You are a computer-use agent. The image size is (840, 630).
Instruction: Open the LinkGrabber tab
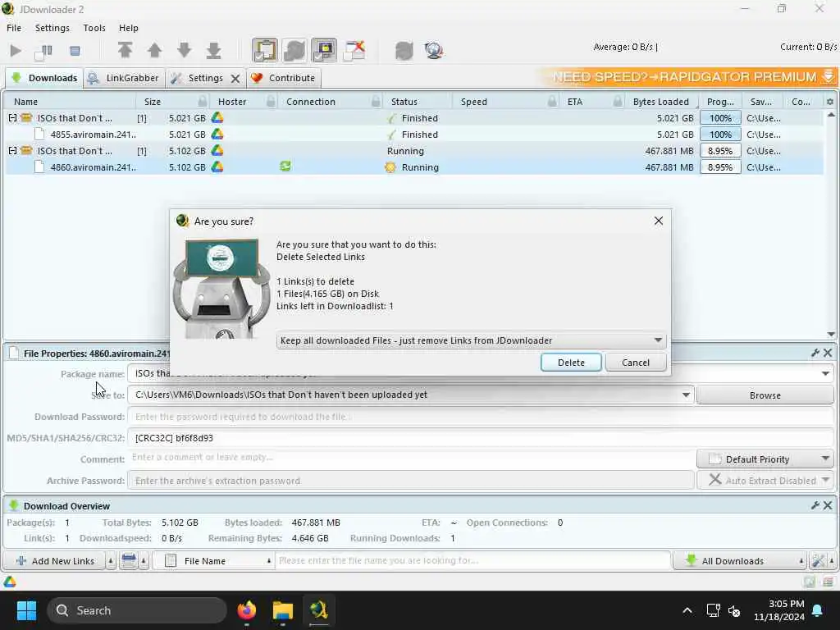[x=125, y=78]
